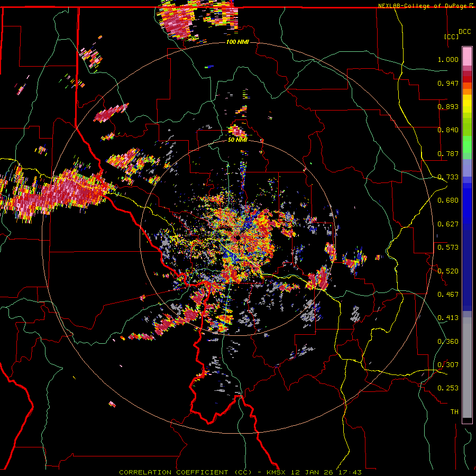Click the 100 NMI range ring label
This screenshot has width=476, height=476.
(237, 42)
